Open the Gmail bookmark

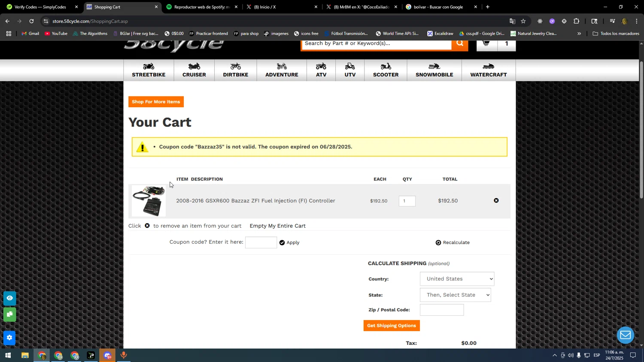click(30, 33)
